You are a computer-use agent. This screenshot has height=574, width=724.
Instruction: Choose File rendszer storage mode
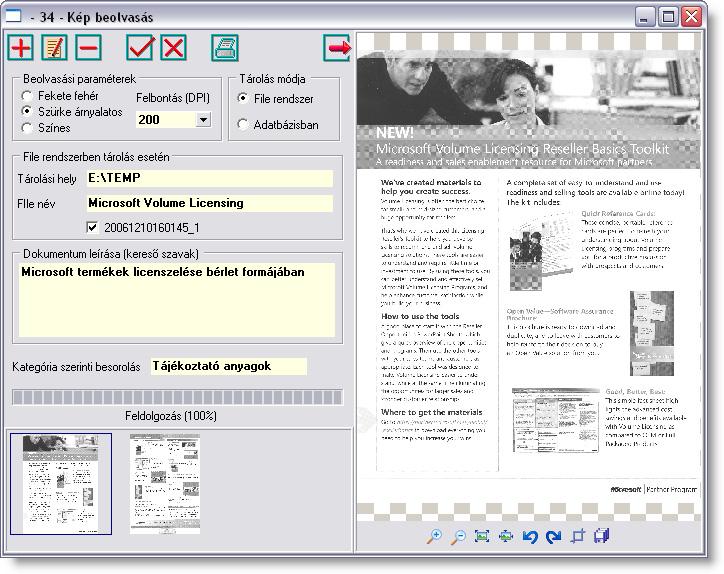click(x=243, y=98)
